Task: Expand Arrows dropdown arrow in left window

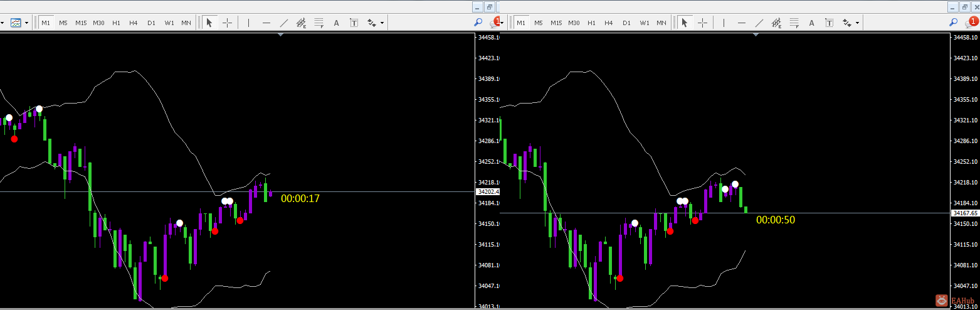Action: [382, 23]
